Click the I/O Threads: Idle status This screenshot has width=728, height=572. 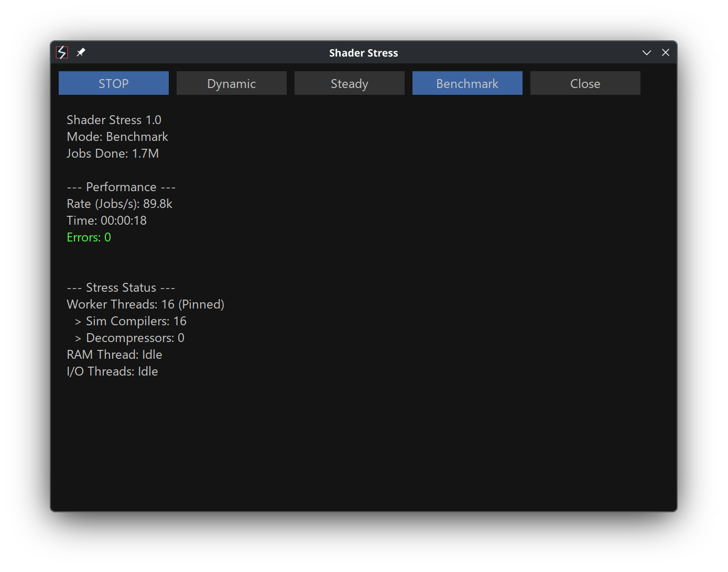point(112,371)
